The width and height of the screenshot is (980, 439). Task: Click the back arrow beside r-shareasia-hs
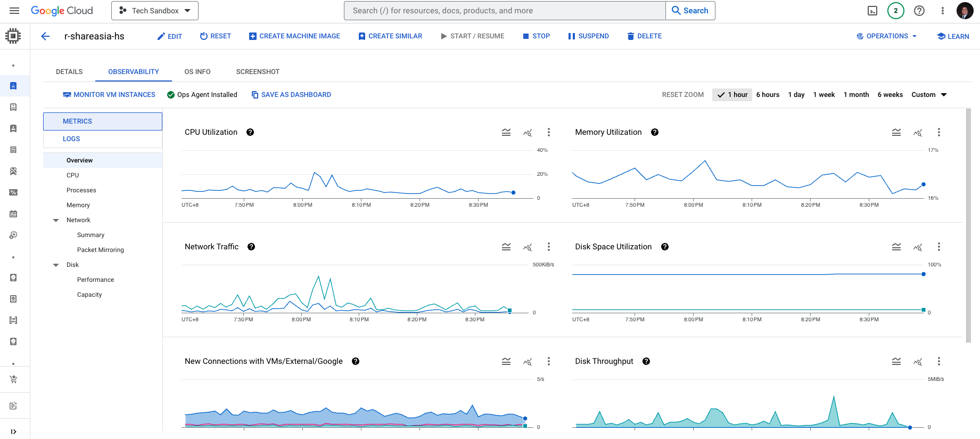tap(45, 36)
